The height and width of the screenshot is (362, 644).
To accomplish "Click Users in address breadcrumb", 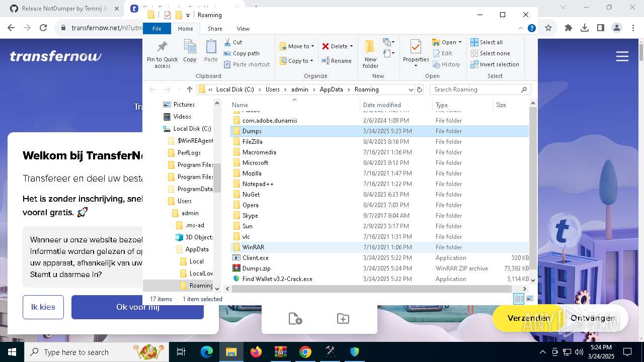I will [272, 89].
